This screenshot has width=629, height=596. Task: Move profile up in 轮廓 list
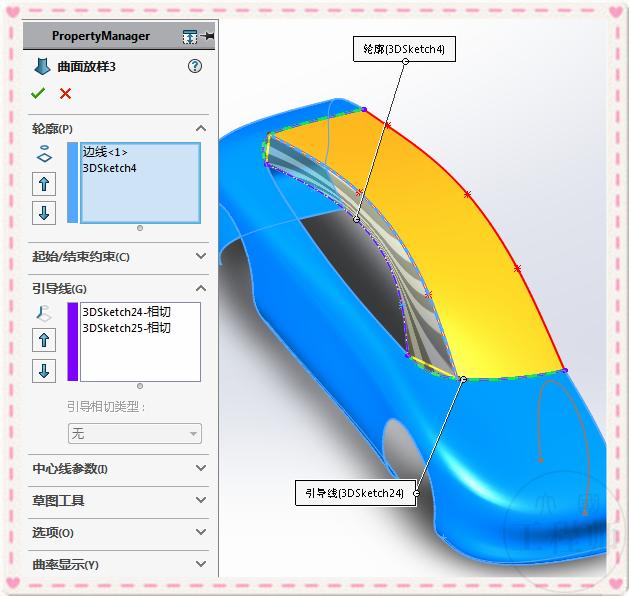pos(44,184)
